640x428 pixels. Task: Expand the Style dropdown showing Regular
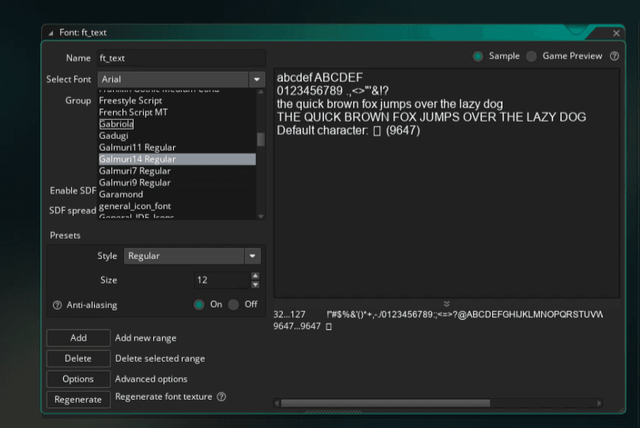click(253, 256)
